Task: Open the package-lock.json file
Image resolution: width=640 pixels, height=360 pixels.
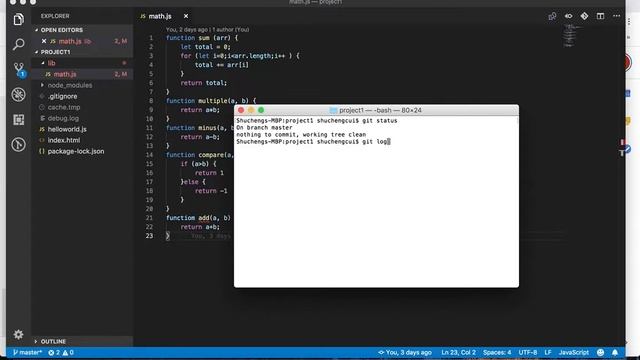Action: pos(76,151)
